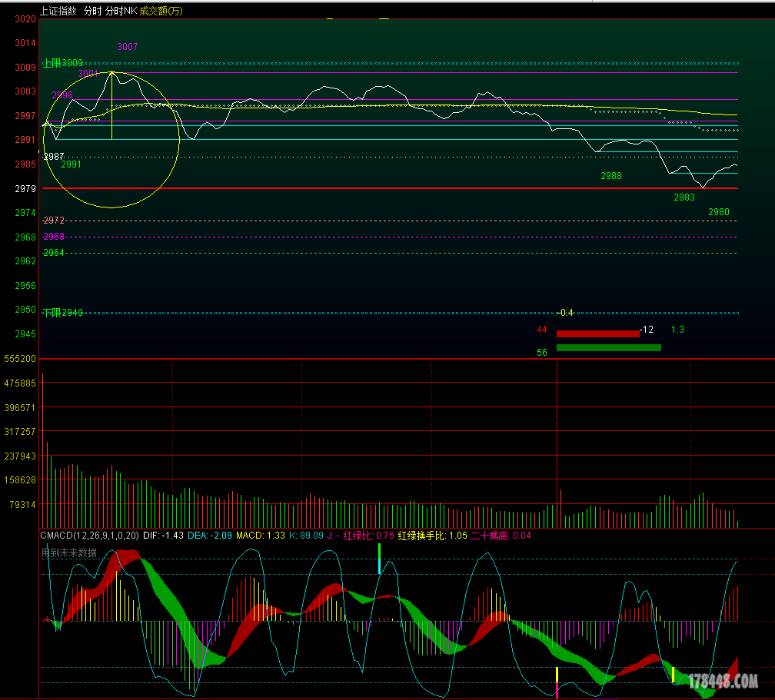Click the 3014 price axis label
775x700 pixels.
(25, 43)
